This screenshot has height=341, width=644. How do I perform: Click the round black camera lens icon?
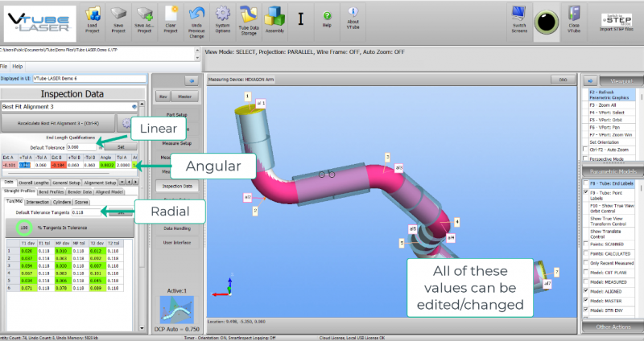tap(547, 22)
